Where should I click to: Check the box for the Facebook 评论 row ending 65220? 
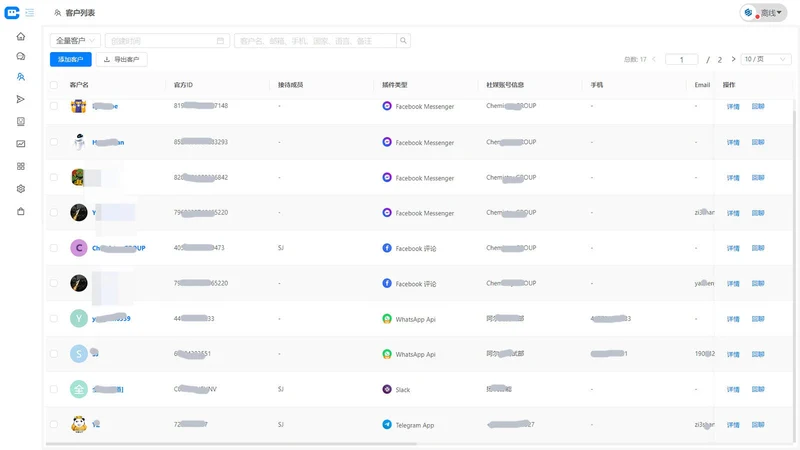[x=54, y=283]
